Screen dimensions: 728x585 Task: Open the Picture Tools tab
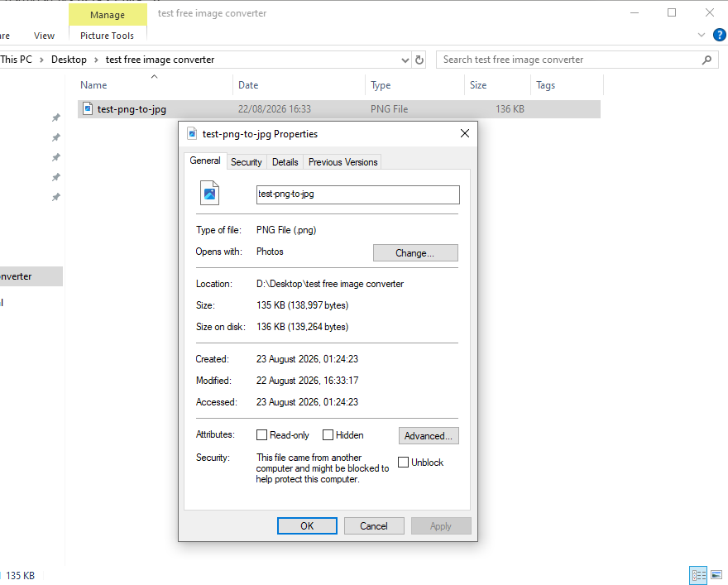point(108,36)
